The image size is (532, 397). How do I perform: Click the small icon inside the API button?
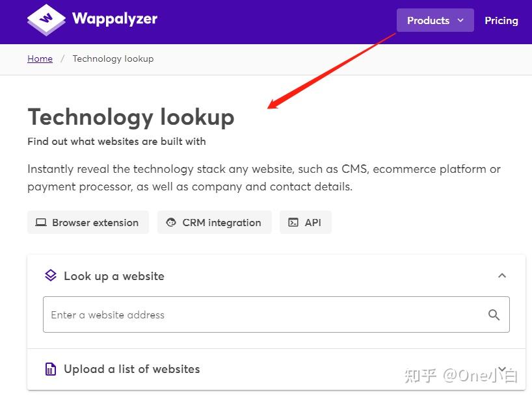tap(294, 222)
